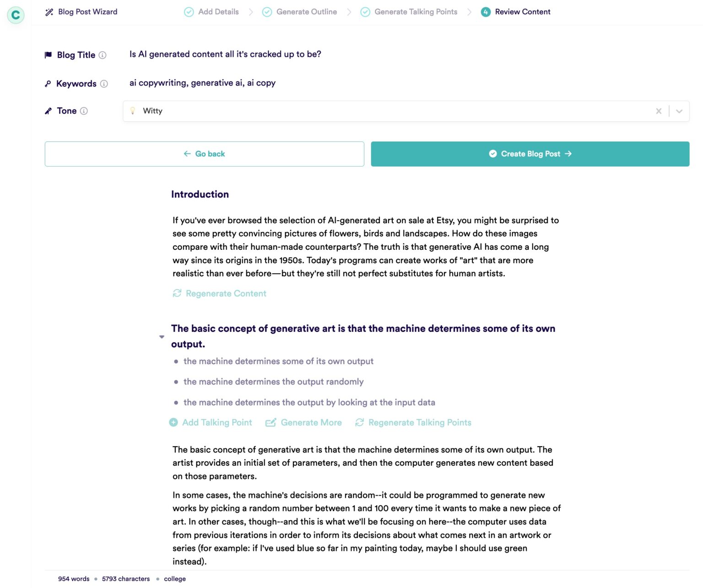This screenshot has height=588, width=703.
Task: Click the Regenerate Content refresh icon
Action: (177, 293)
